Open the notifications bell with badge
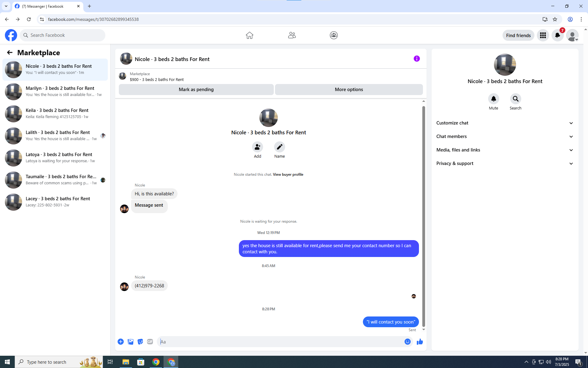Image resolution: width=588 pixels, height=368 pixels. [557, 35]
